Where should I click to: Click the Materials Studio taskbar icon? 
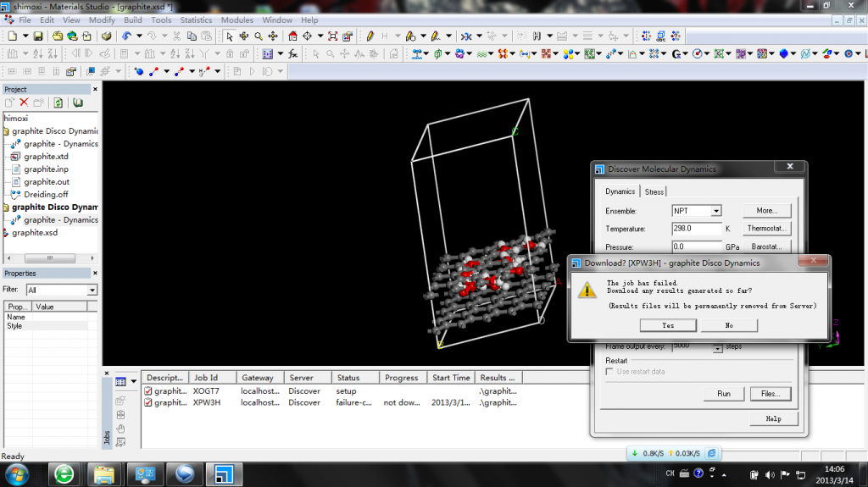tap(224, 474)
